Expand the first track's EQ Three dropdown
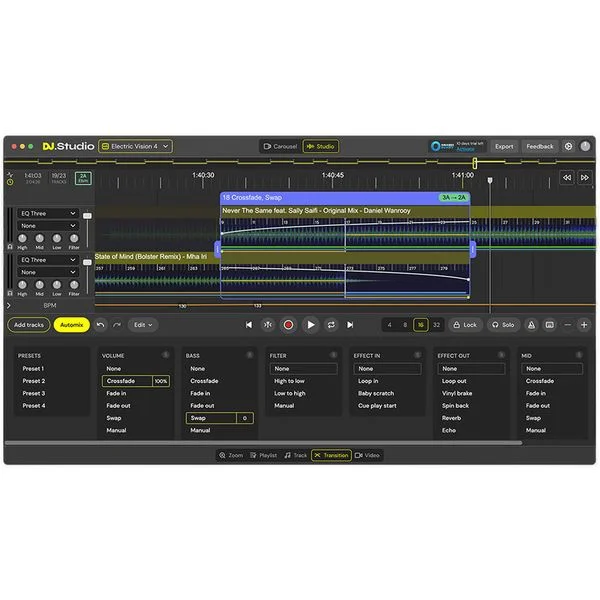Image resolution: width=600 pixels, height=600 pixels. [48, 213]
